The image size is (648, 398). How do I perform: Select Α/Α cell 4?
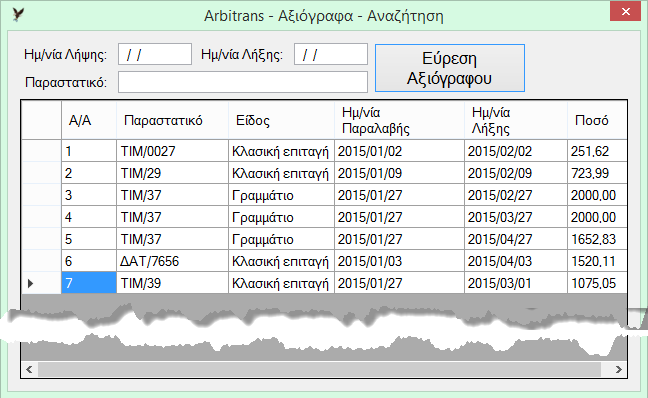(89, 217)
